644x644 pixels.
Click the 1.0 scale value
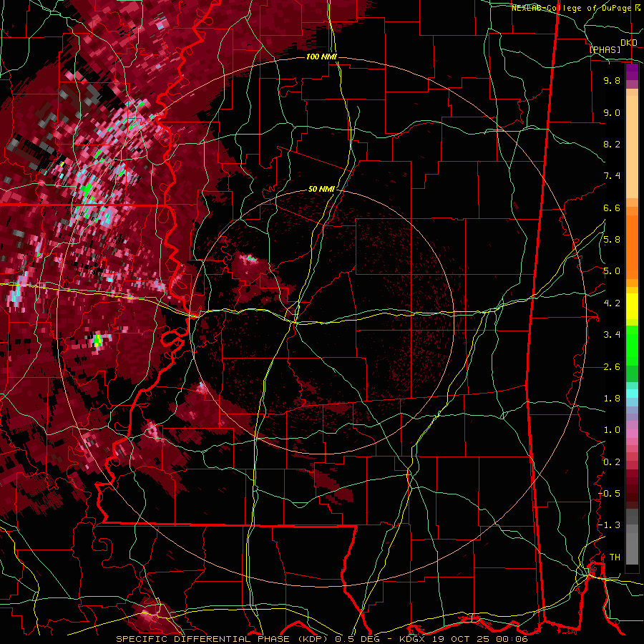point(612,430)
